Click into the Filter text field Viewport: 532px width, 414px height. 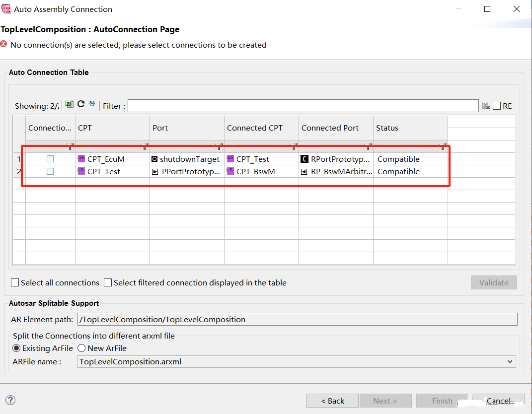[x=303, y=106]
